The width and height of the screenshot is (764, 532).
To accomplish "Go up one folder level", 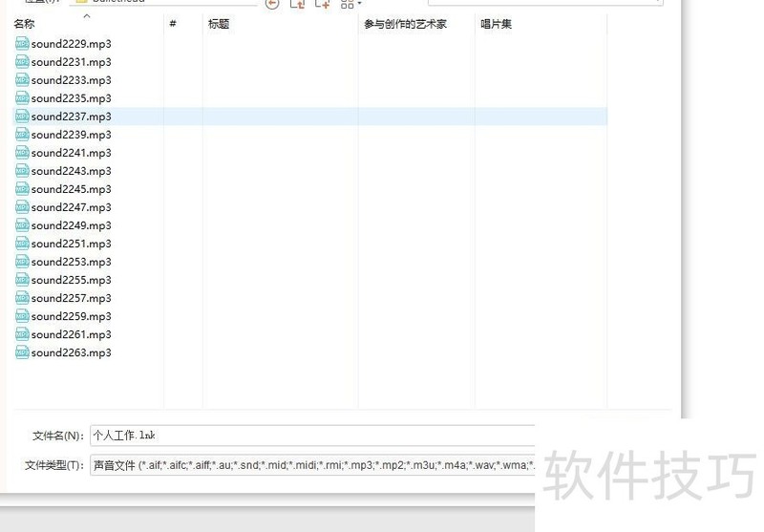I will pyautogui.click(x=297, y=4).
